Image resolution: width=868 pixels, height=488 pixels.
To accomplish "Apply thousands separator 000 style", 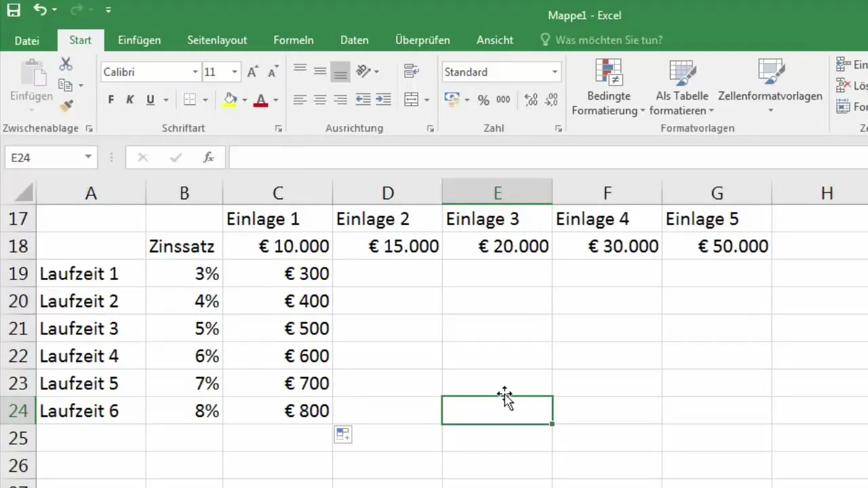I will (x=503, y=100).
